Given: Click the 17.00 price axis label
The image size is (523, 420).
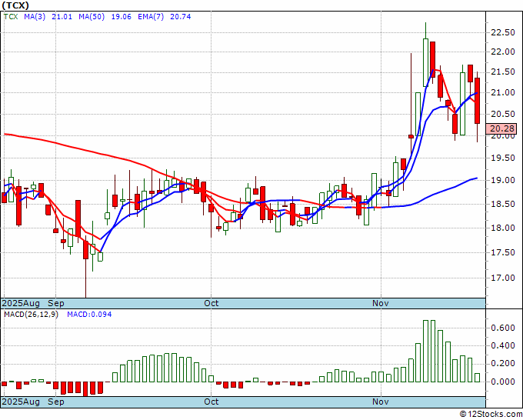Looking at the screenshot, I should 503,278.
